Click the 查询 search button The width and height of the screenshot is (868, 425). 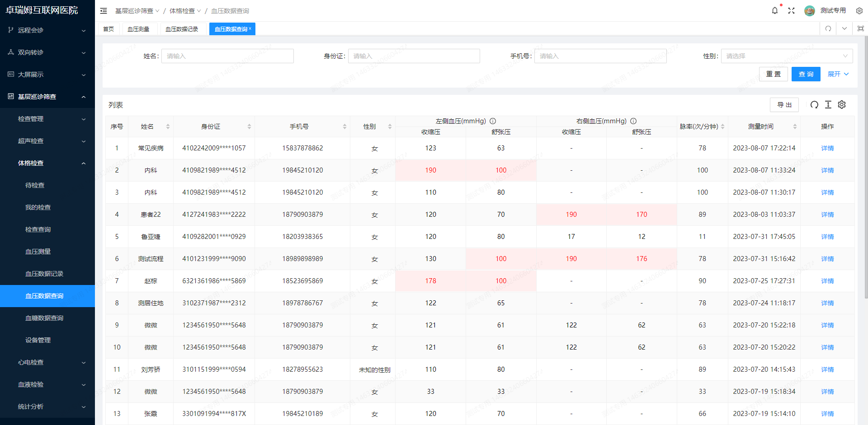(x=806, y=74)
